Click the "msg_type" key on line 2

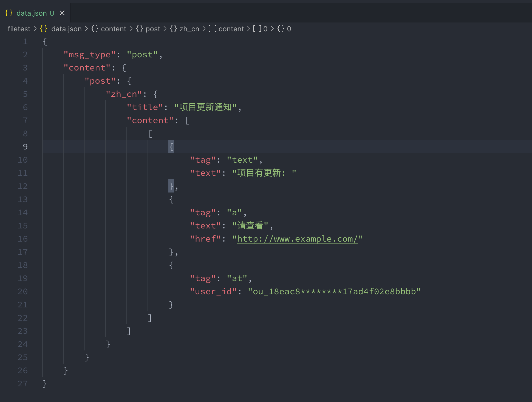[x=90, y=55]
